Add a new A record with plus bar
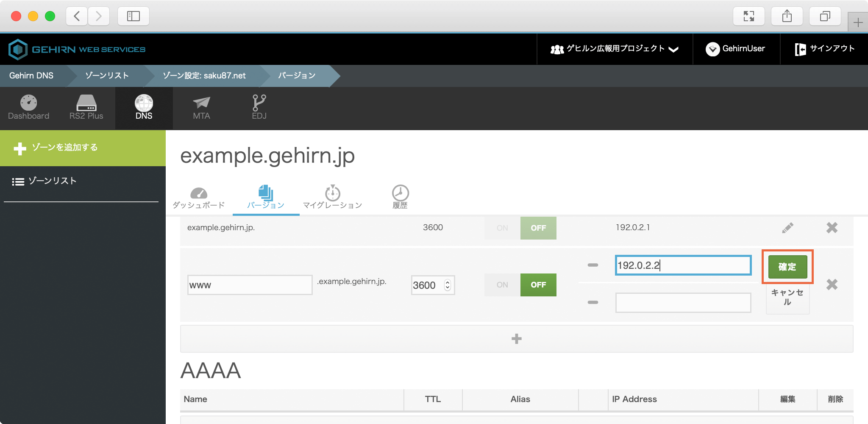 [x=516, y=339]
